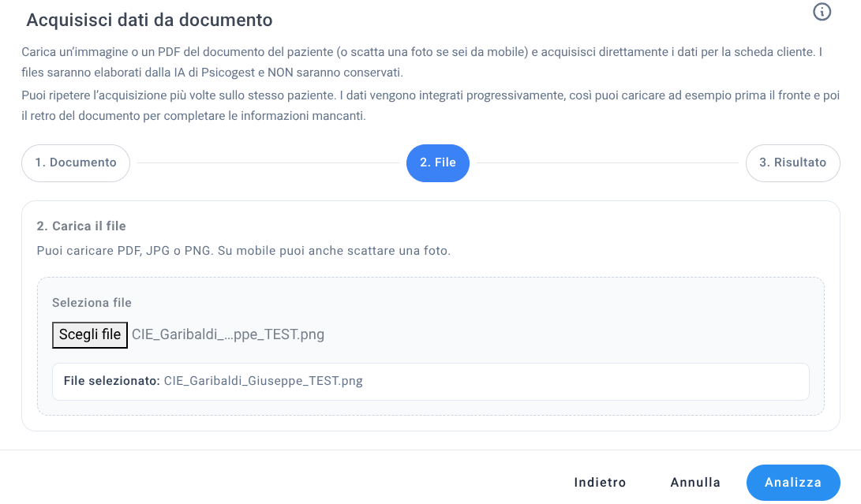Click the '2. Carica il file' heading
The width and height of the screenshot is (861, 504).
[x=81, y=226]
